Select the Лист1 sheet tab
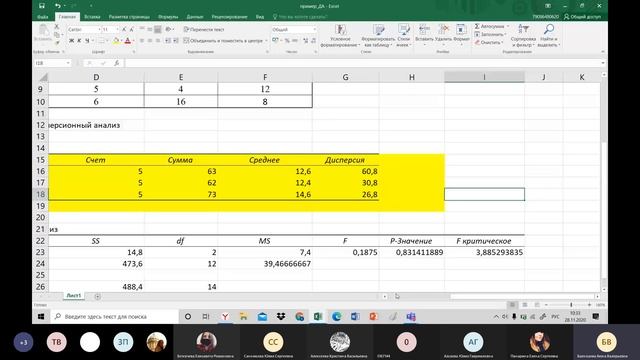Screen dimensions: 640x360 (x=74, y=296)
